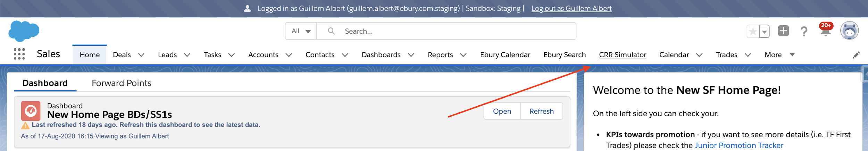Switch to the Forward Points tab
Screen dimensions: 868x151
(121, 83)
